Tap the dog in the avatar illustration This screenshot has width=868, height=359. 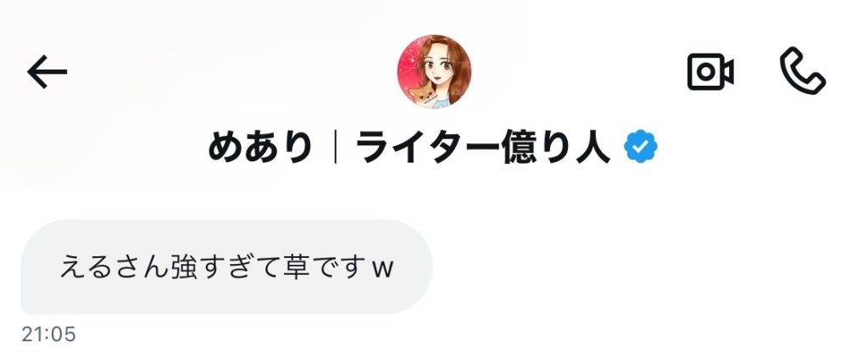tap(423, 94)
